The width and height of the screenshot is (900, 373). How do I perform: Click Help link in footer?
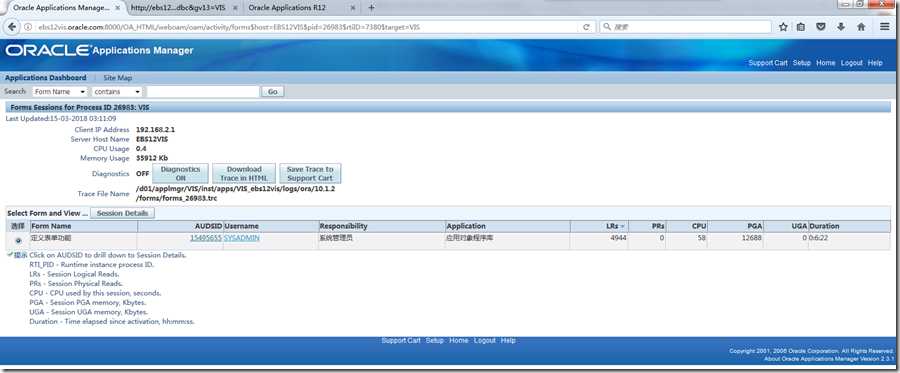508,340
